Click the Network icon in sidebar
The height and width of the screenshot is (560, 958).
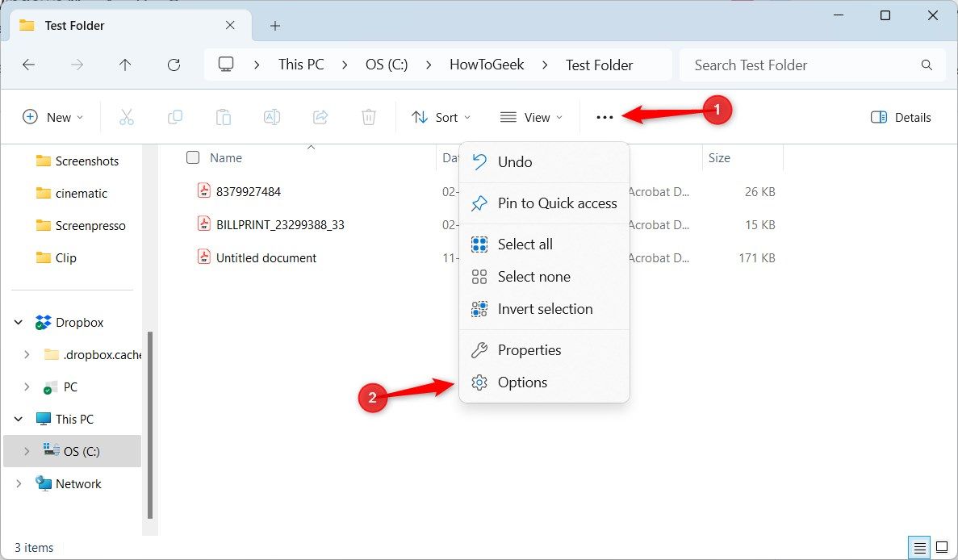click(44, 483)
